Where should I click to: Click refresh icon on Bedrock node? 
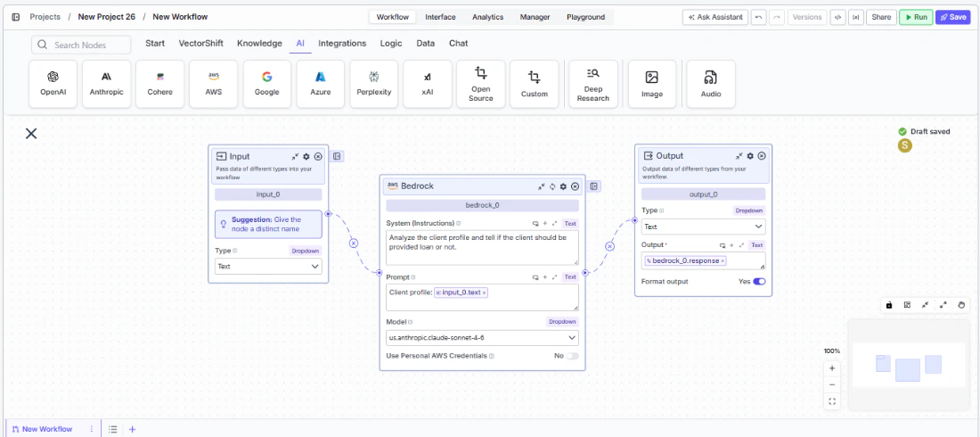pyautogui.click(x=552, y=186)
